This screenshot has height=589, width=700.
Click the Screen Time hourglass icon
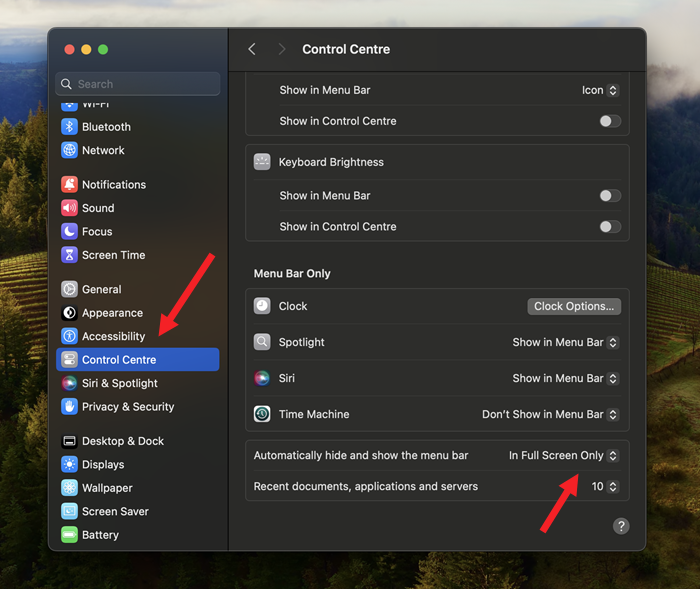point(69,255)
